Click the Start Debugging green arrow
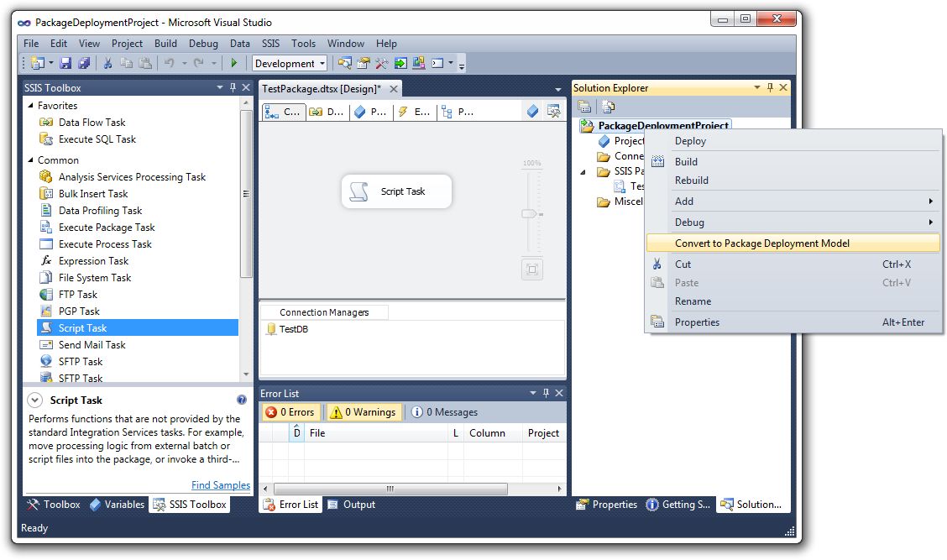Screen dimensions: 947x560 (x=233, y=63)
